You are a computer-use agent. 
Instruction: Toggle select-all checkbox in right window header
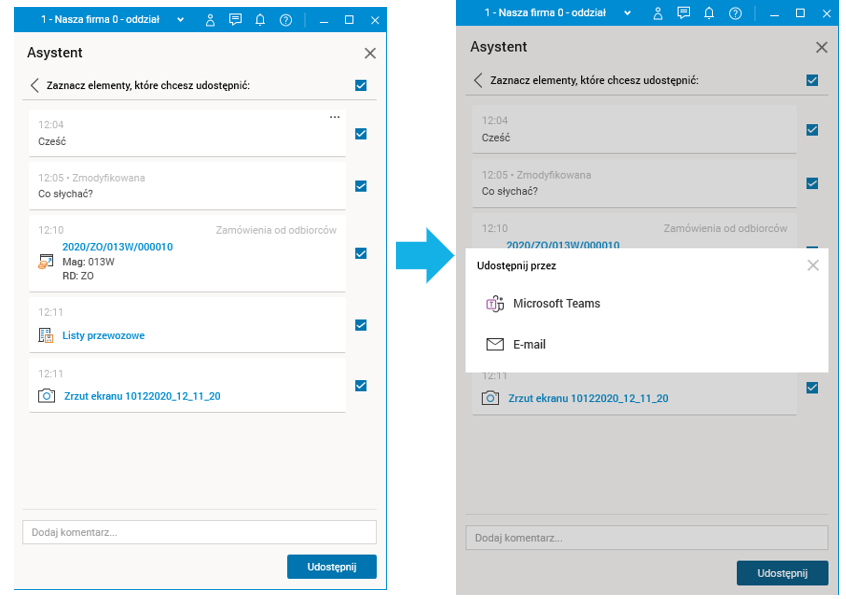(812, 80)
